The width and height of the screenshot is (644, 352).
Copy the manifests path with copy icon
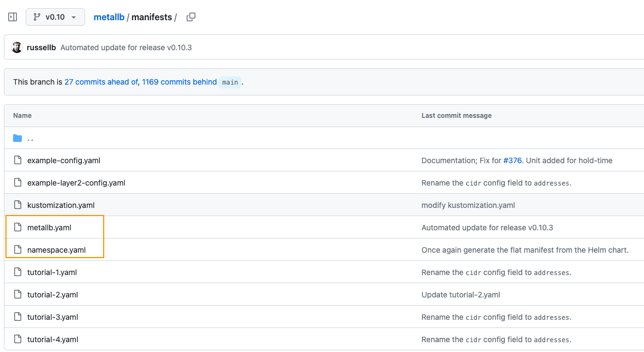point(191,17)
